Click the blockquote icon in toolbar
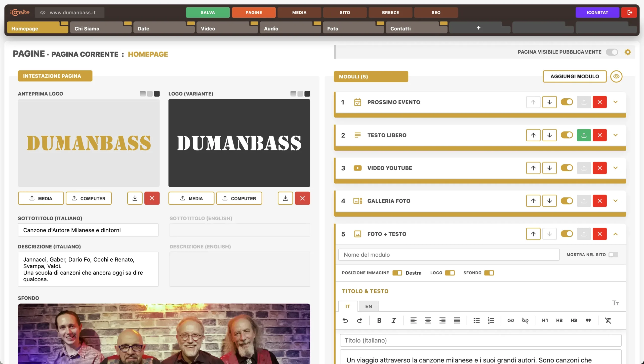 (x=588, y=320)
